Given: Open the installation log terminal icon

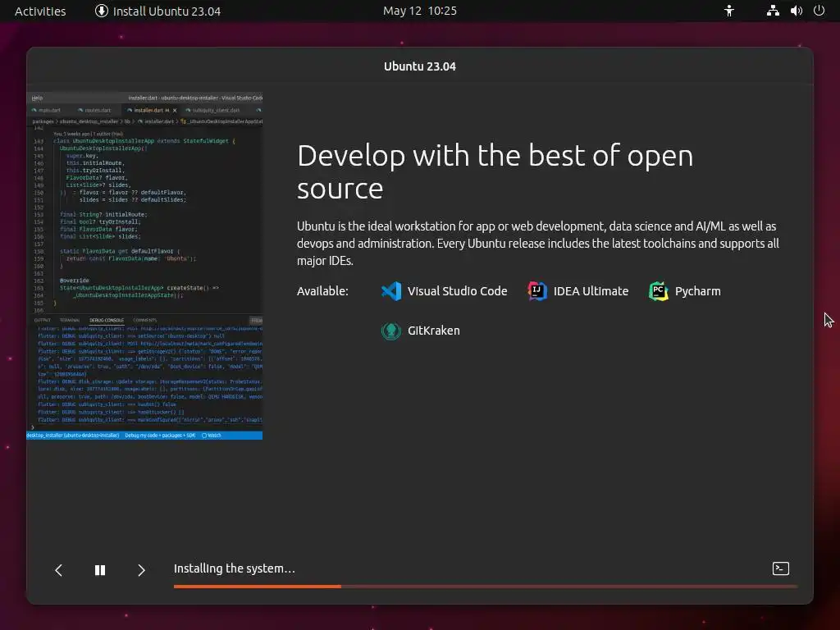Looking at the screenshot, I should point(781,568).
